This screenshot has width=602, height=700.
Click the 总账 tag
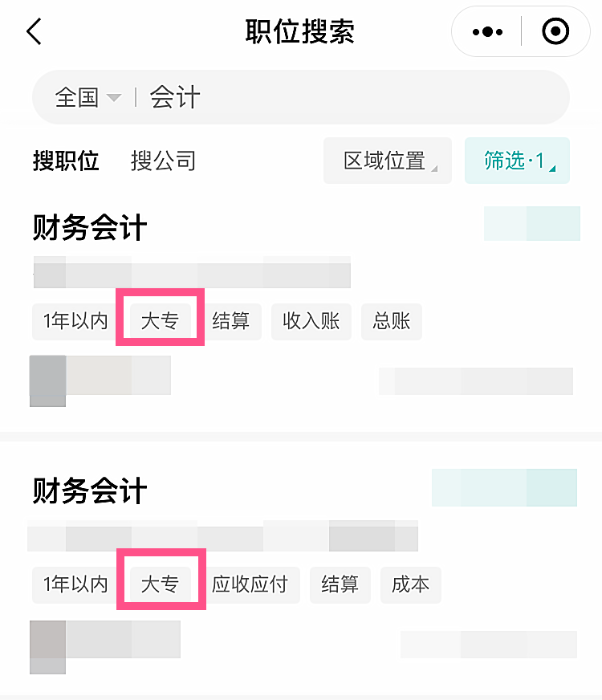(x=392, y=321)
